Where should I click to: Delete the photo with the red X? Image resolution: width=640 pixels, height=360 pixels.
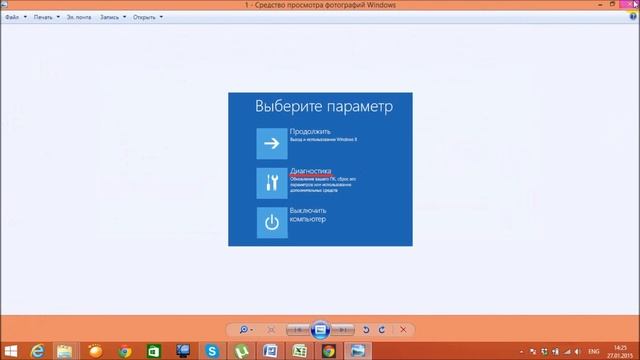coord(403,329)
